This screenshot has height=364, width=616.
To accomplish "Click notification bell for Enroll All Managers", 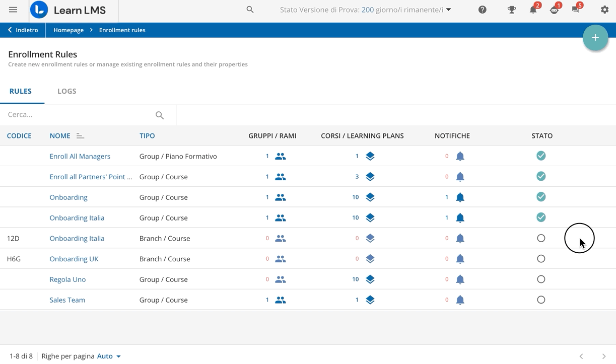I will coord(460,157).
